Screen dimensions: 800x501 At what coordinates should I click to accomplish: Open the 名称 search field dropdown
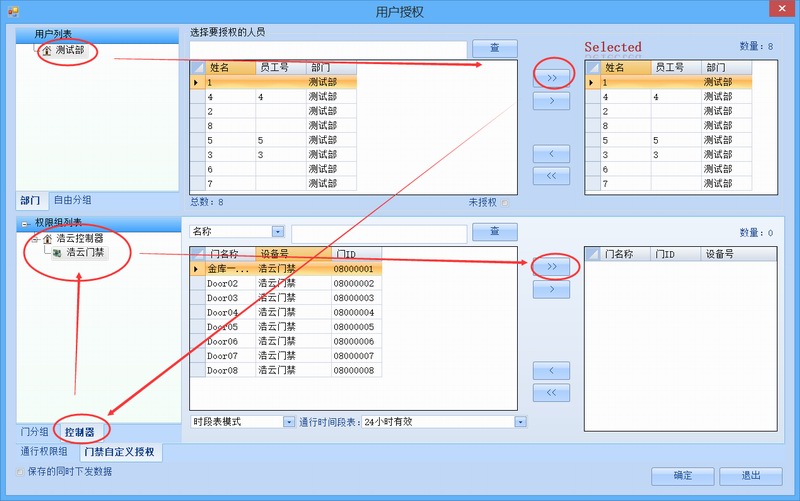(277, 232)
